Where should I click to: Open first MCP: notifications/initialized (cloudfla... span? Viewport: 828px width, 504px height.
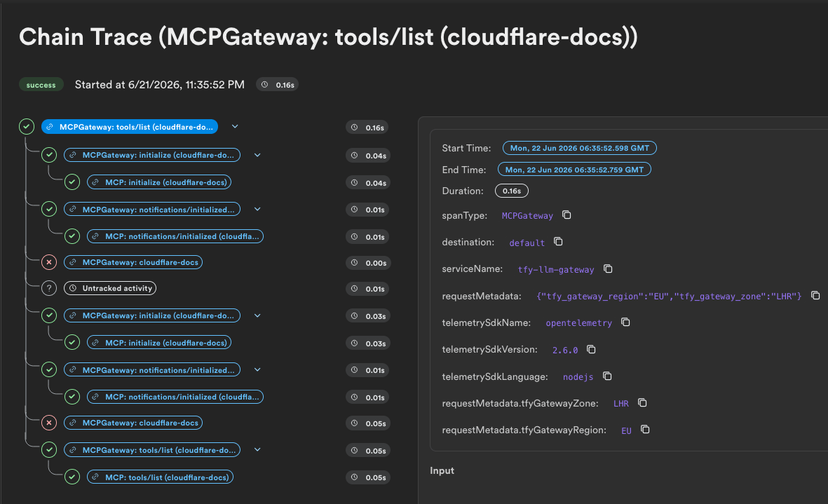[x=175, y=236]
